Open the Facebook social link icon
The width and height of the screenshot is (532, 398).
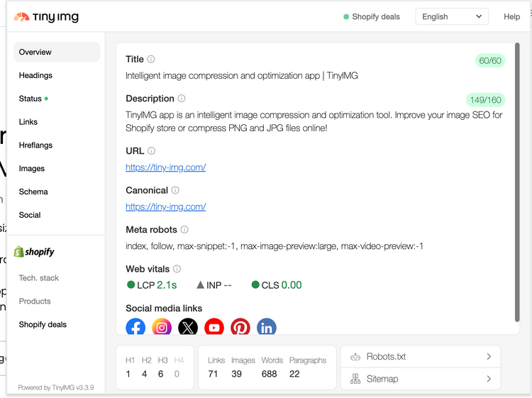(x=135, y=326)
